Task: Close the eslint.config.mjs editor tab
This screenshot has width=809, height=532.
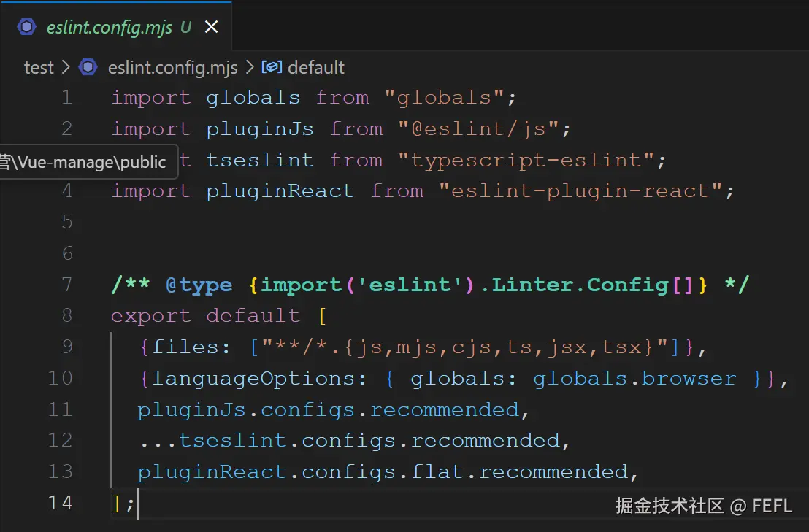Action: pos(211,28)
